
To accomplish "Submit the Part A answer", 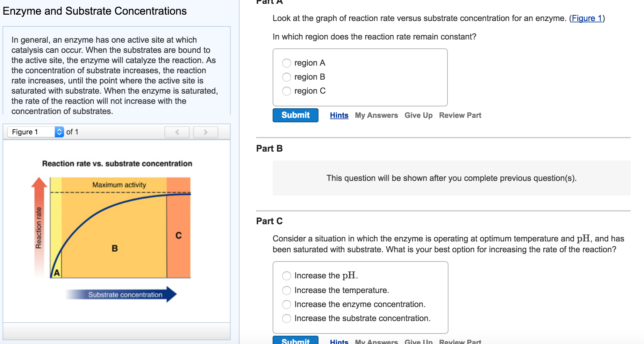I will (x=295, y=115).
